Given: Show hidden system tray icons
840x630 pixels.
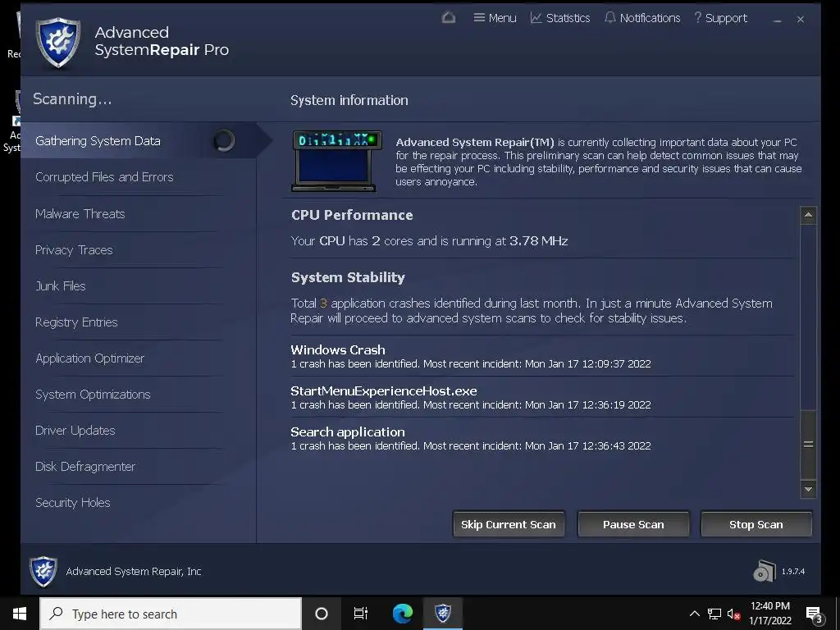Looking at the screenshot, I should 694,614.
